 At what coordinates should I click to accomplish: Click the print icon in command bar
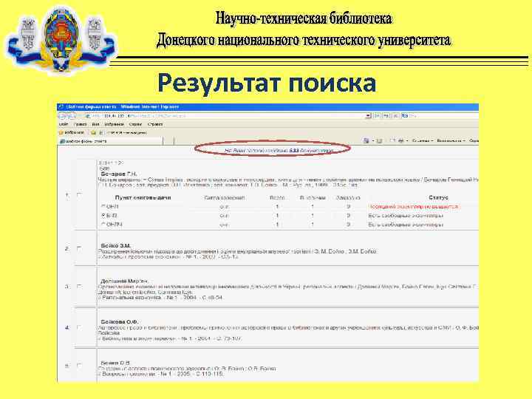[401, 140]
